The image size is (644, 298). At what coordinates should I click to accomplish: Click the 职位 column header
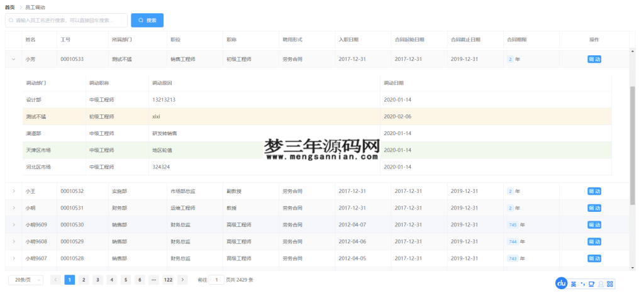point(176,40)
